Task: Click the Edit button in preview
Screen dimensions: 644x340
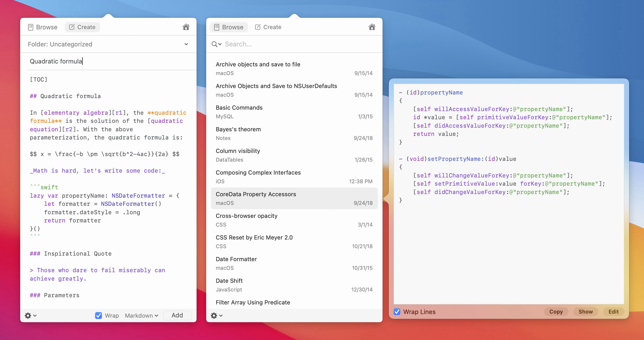Action: [x=613, y=311]
